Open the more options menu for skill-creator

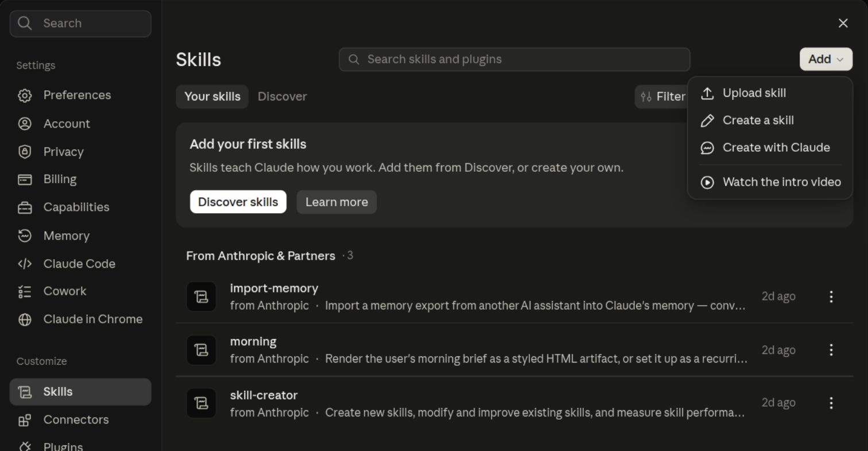coord(831,403)
